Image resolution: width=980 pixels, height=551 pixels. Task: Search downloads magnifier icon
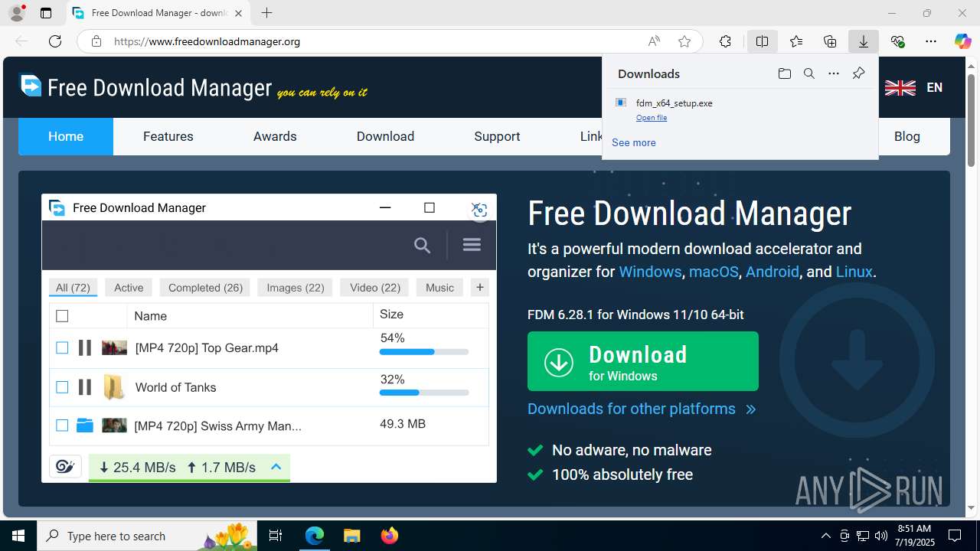point(808,73)
